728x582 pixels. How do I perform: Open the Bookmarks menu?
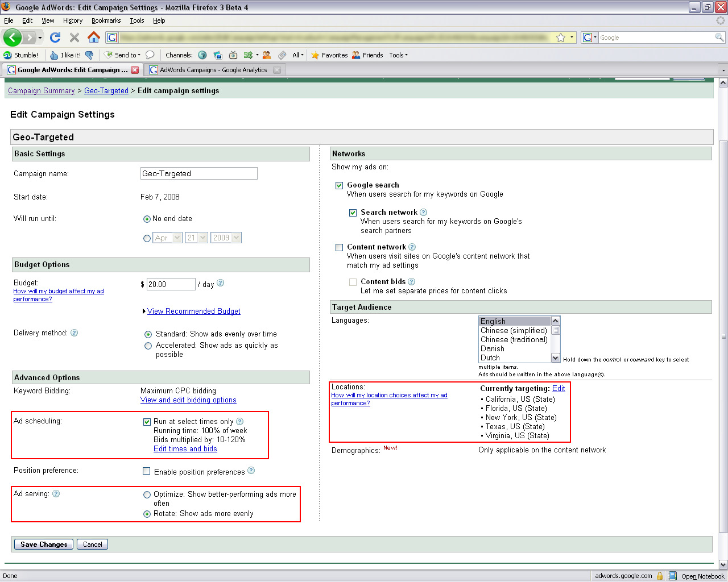pyautogui.click(x=106, y=20)
